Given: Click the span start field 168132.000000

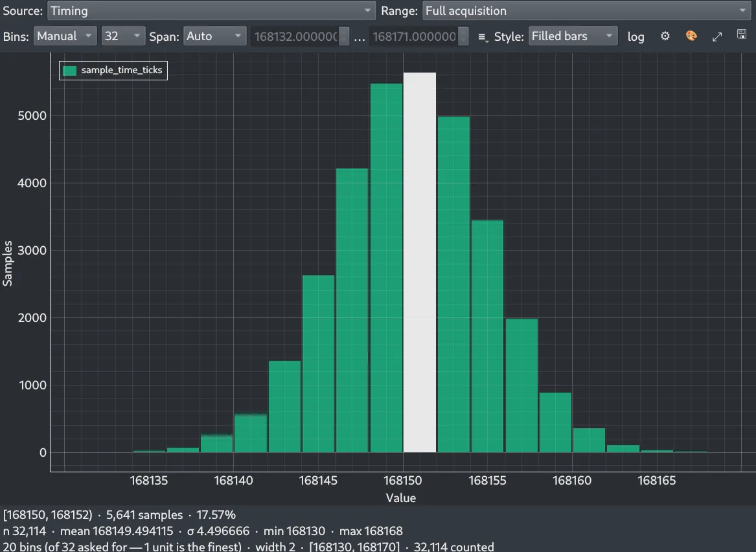Looking at the screenshot, I should (295, 37).
